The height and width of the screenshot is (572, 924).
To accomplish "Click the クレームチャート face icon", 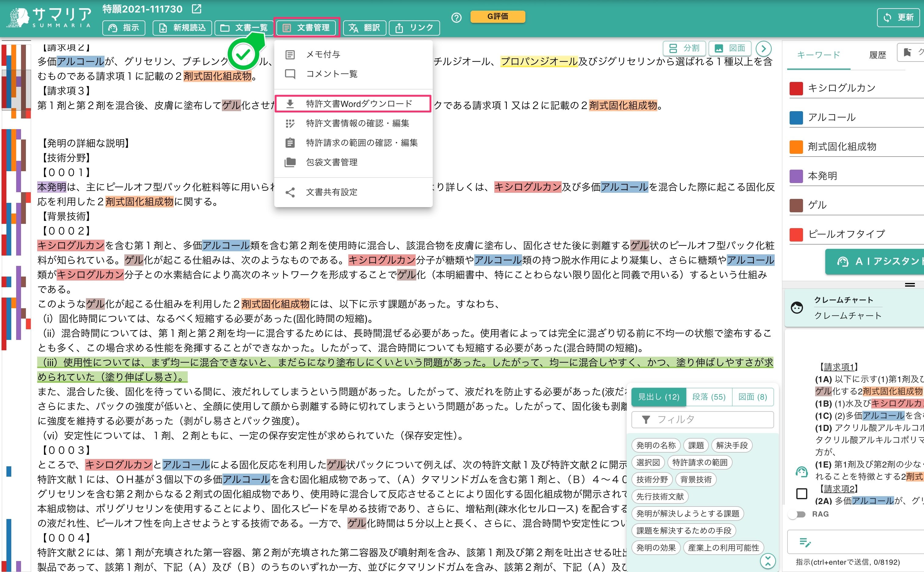I will 797,308.
